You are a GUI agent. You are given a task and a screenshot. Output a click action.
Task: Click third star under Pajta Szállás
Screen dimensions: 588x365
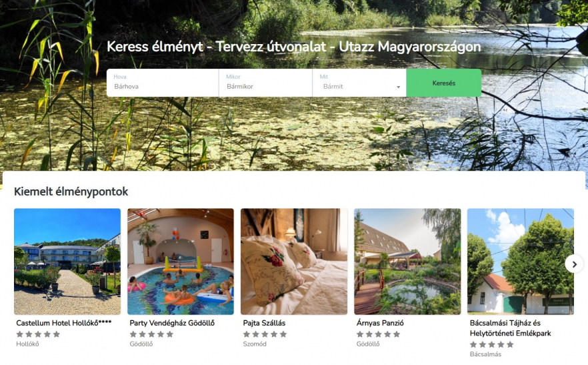[x=265, y=334]
